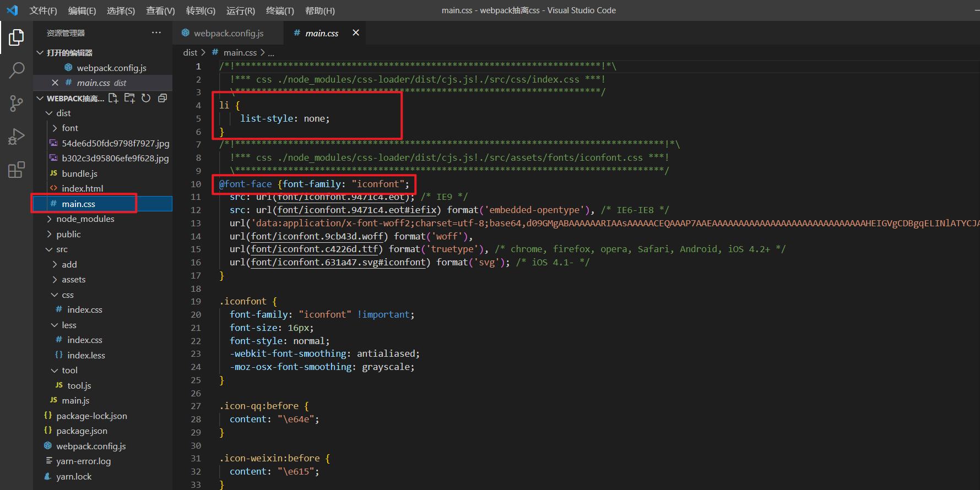This screenshot has width=980, height=490.
Task: Open package-lock.json file
Action: point(102,416)
